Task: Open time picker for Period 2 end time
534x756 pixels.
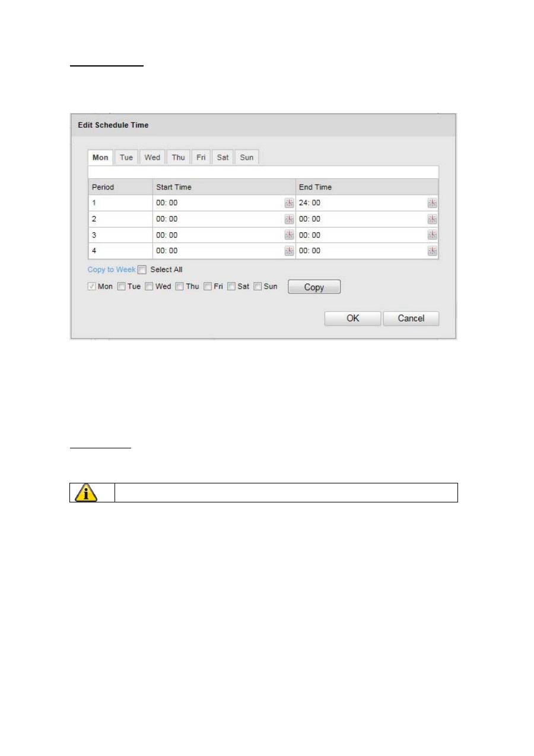Action: click(x=432, y=219)
